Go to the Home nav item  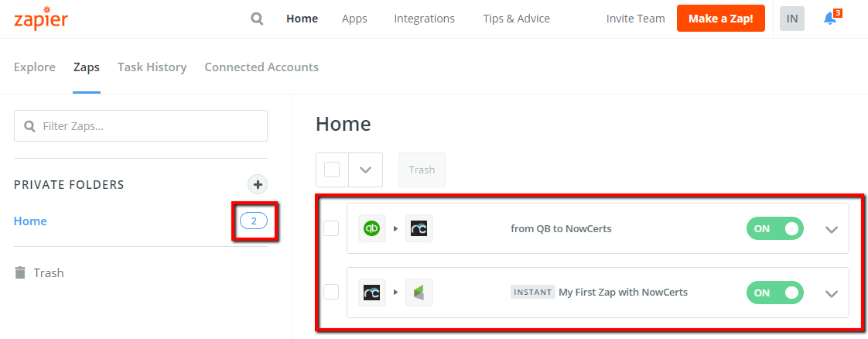click(302, 19)
